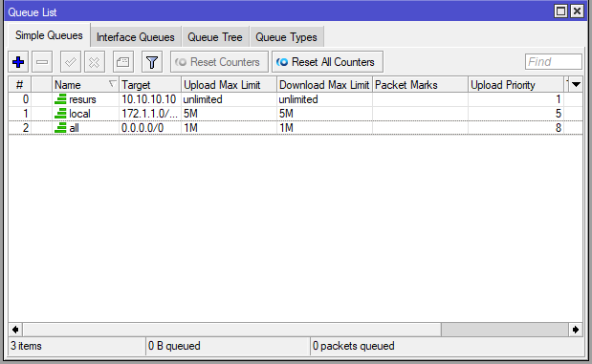Open the Queue Types tab
Screen dimensions: 592x364
coord(286,37)
